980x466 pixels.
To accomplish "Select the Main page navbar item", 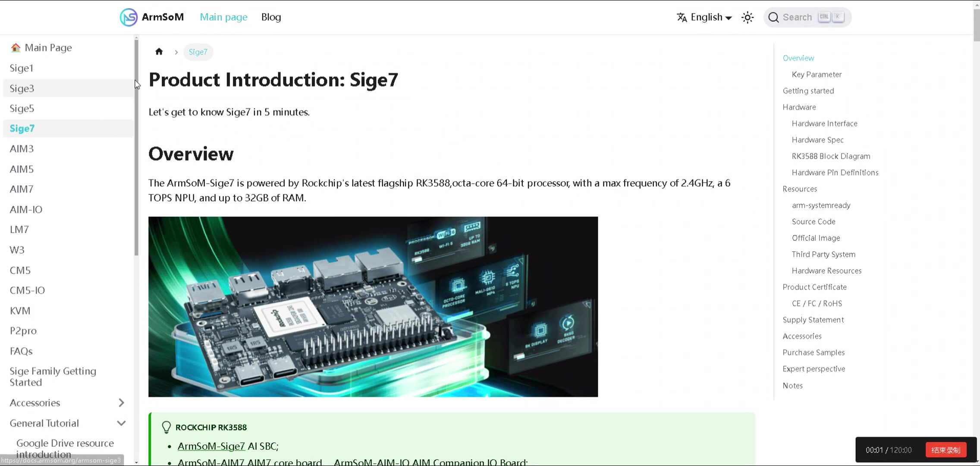I will 223,17.
